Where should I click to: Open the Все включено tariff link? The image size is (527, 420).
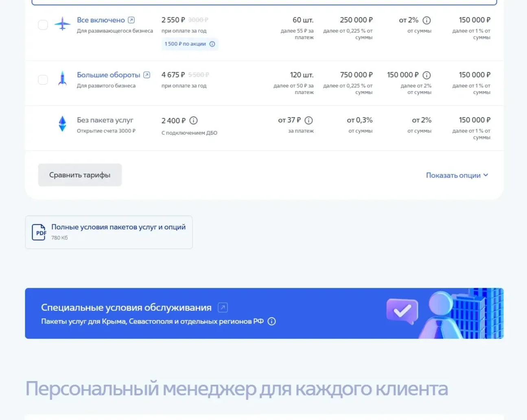(x=101, y=20)
